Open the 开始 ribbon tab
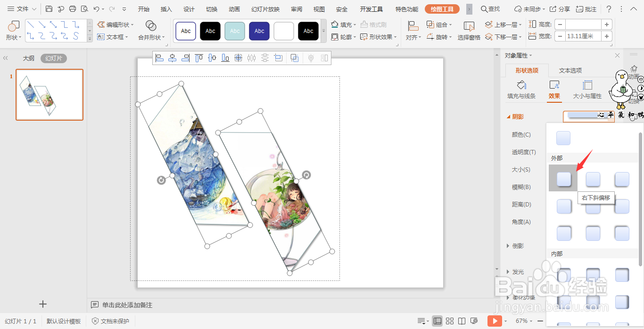Screen dimensions: 644x329 pyautogui.click(x=144, y=9)
